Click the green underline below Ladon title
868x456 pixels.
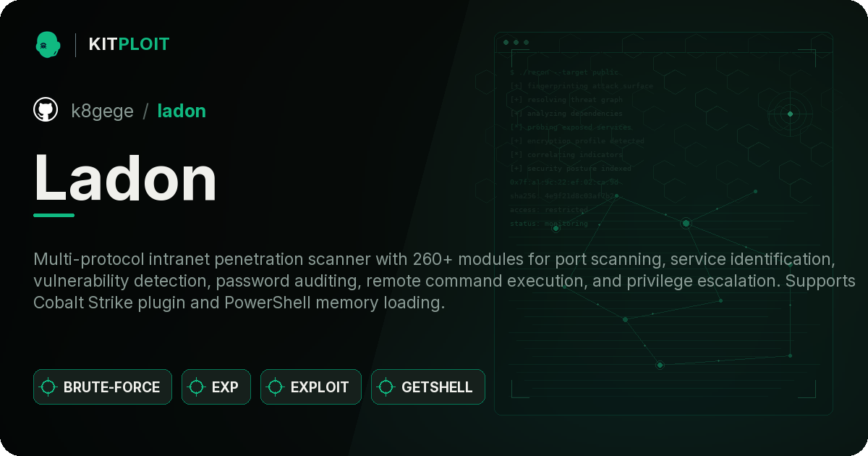[54, 215]
